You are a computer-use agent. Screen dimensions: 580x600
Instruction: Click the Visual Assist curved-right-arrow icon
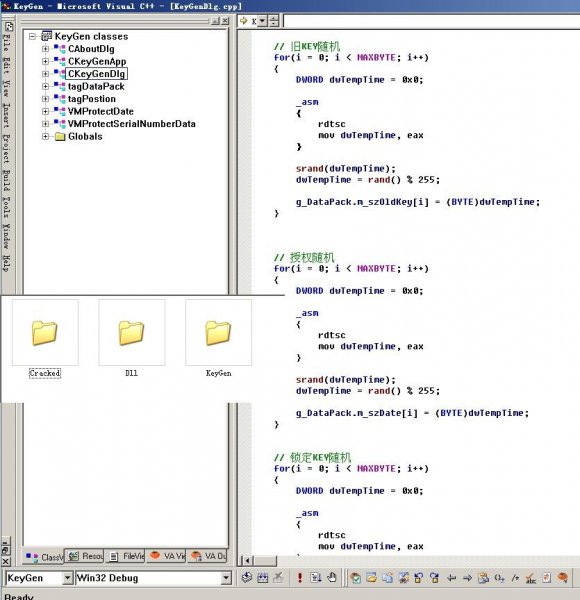[x=435, y=577]
